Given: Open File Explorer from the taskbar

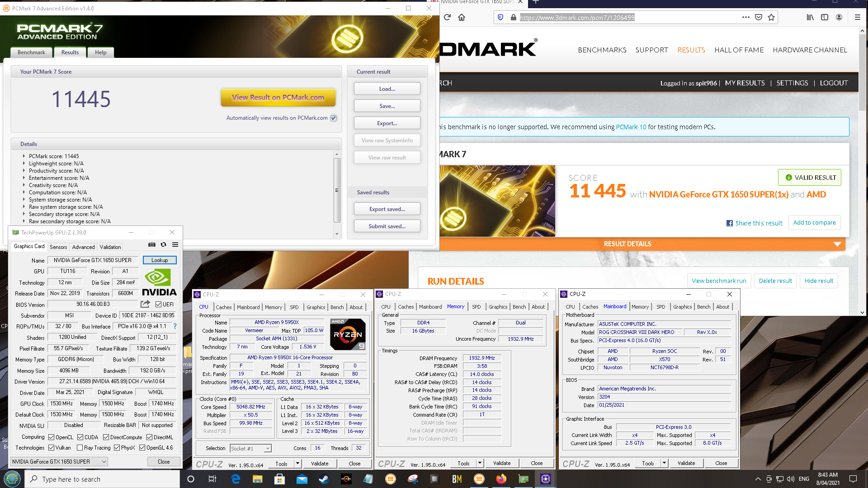Looking at the screenshot, I should pyautogui.click(x=257, y=479).
